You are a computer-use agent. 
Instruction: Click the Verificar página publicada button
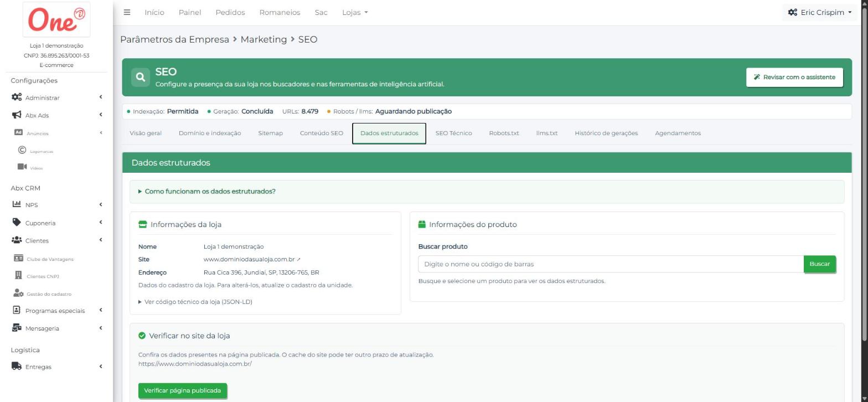pos(183,390)
